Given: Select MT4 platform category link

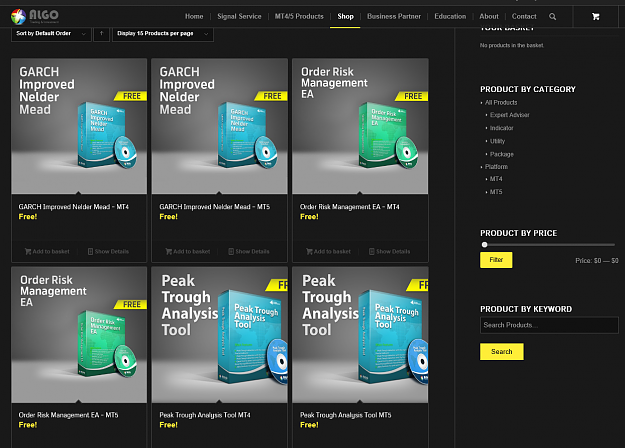Looking at the screenshot, I should 496,179.
